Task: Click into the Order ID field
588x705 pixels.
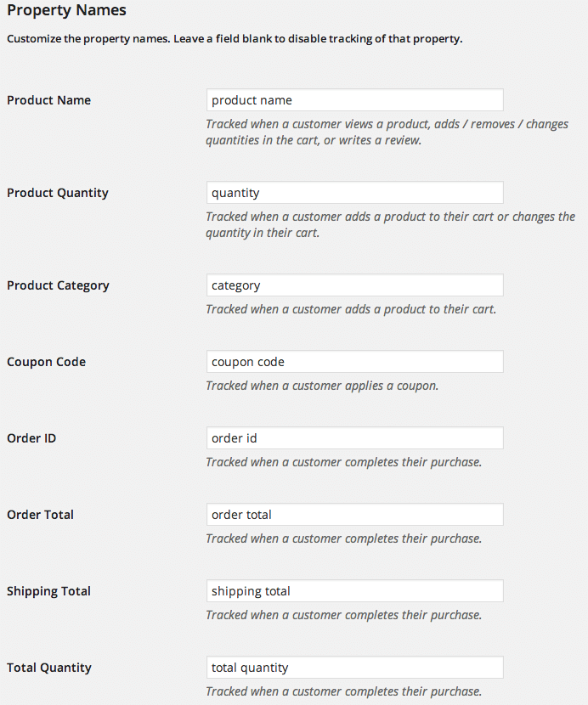Action: click(x=354, y=438)
